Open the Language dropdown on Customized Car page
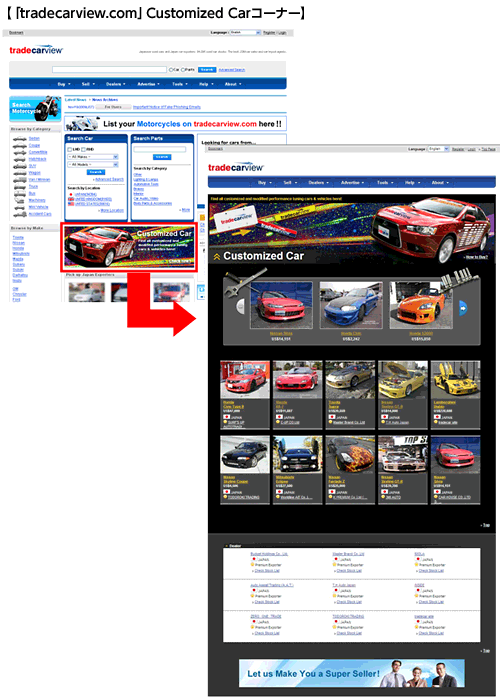The width and height of the screenshot is (500, 700). click(438, 149)
